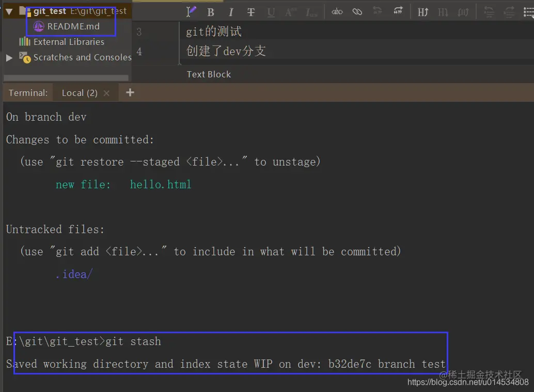534x392 pixels.
Task: Insert a link with chain icon
Action: coord(357,12)
